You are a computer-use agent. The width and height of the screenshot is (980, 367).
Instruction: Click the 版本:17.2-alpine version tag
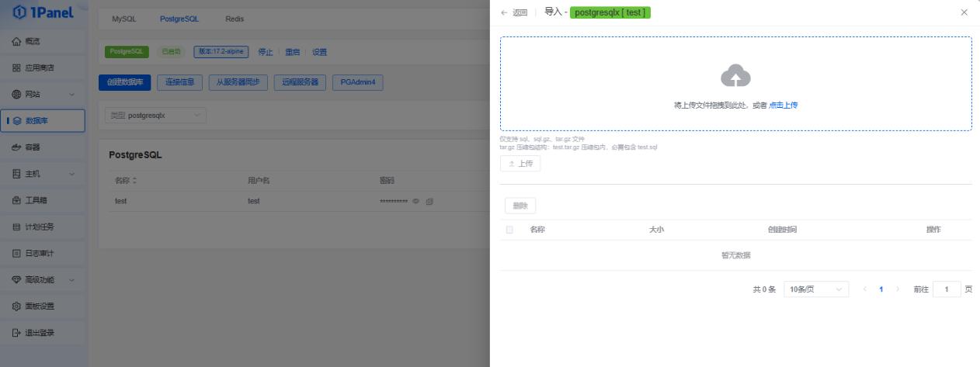coord(221,52)
